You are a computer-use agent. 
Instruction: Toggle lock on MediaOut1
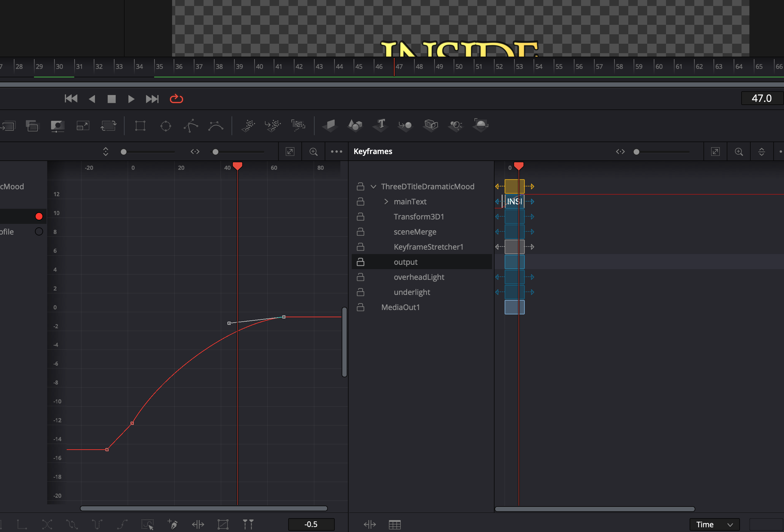click(360, 307)
